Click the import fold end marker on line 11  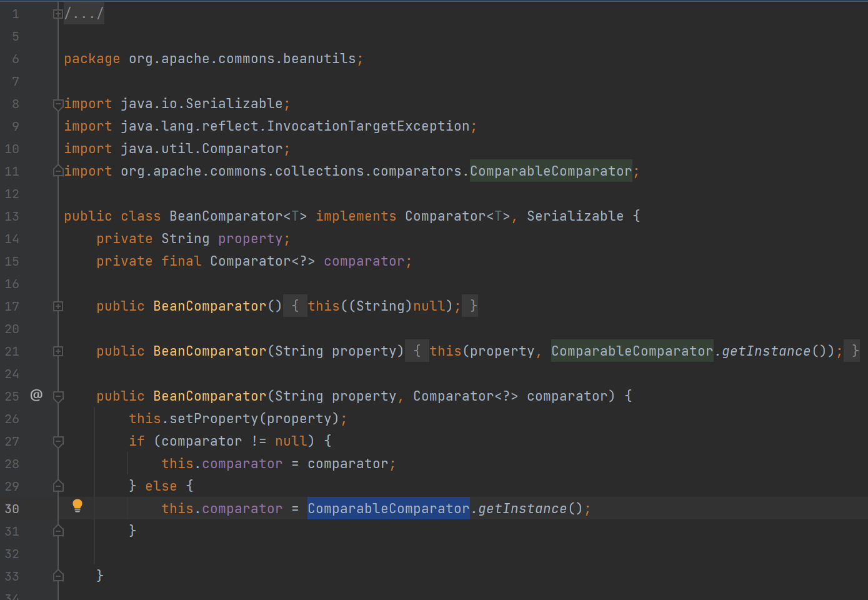57,171
